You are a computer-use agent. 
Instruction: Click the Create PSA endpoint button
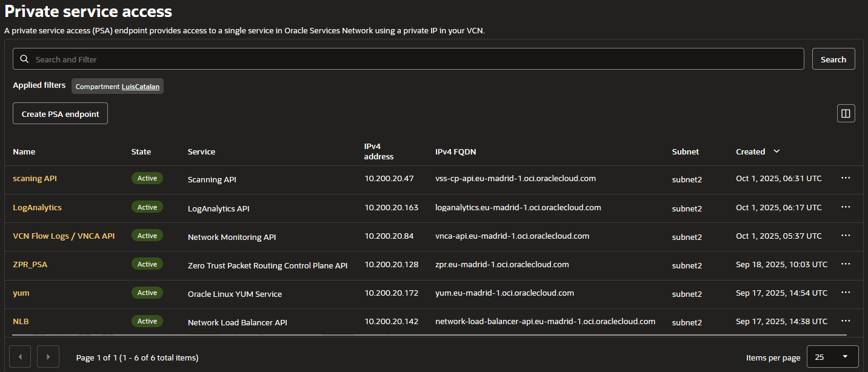(x=60, y=113)
